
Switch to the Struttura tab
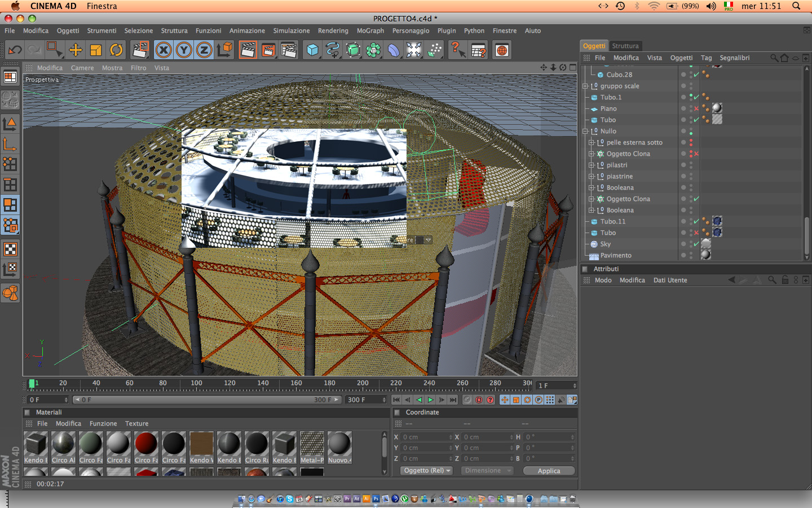coord(625,46)
